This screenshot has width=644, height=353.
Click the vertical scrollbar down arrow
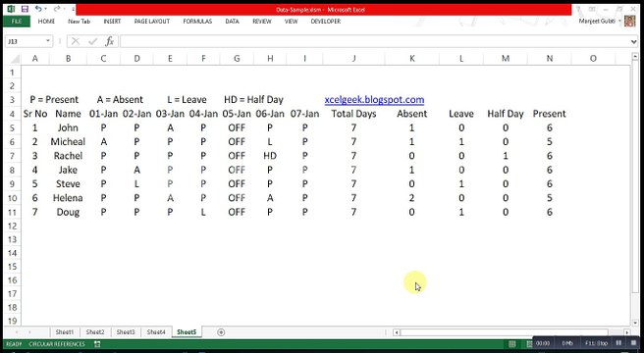coord(635,323)
